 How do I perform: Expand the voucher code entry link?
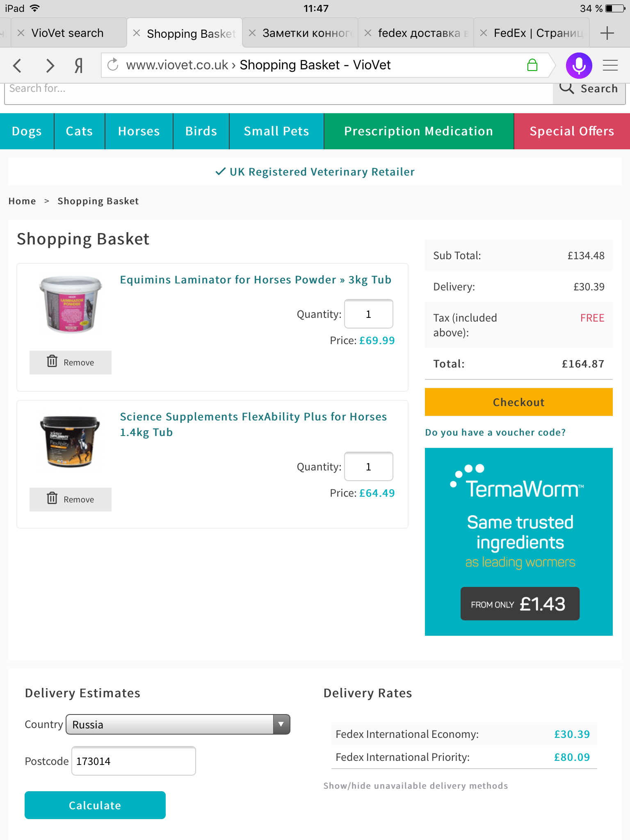point(495,432)
